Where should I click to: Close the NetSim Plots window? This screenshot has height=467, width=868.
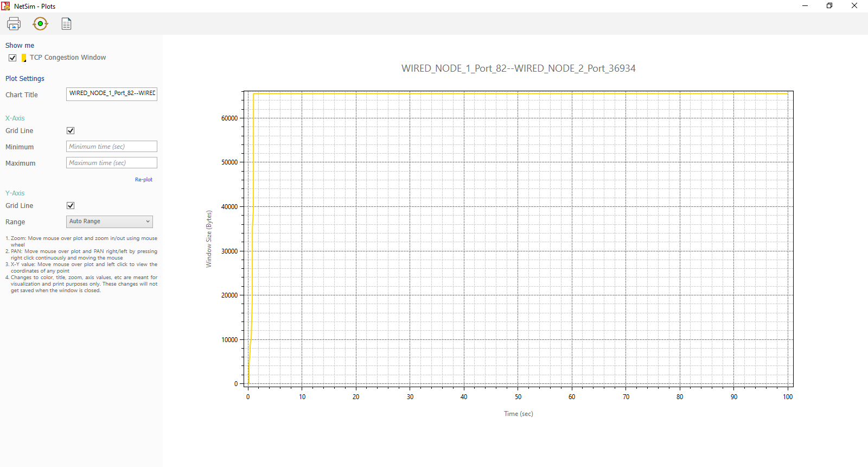click(x=854, y=6)
